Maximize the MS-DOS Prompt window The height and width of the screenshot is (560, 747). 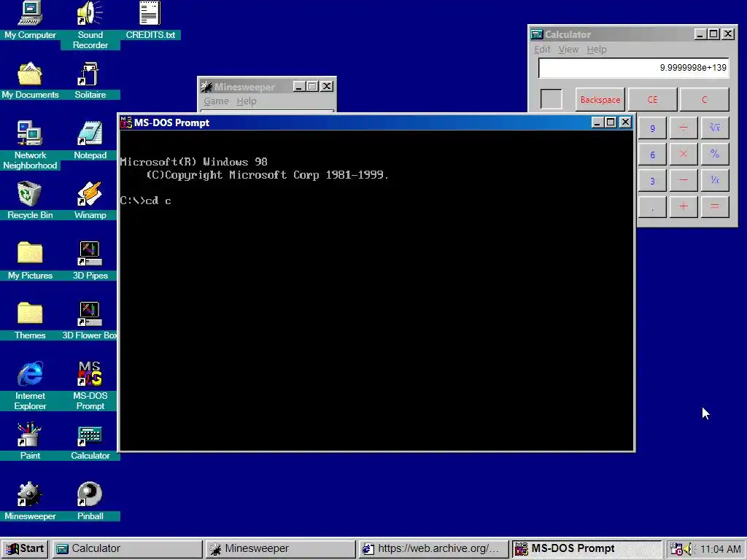[x=611, y=122]
